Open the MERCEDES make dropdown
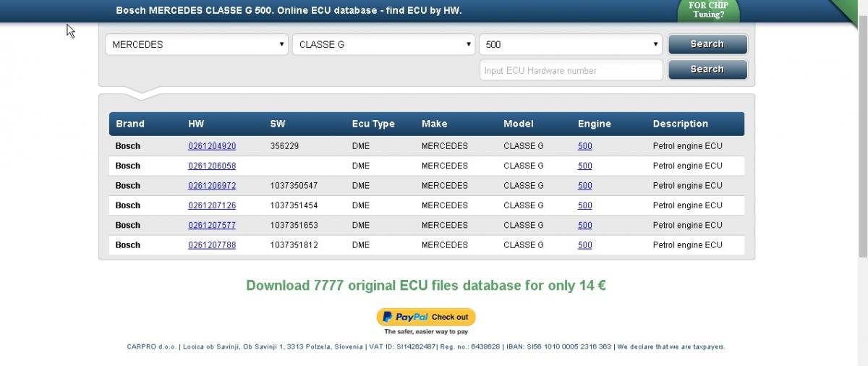This screenshot has height=366, width=868. coord(197,44)
